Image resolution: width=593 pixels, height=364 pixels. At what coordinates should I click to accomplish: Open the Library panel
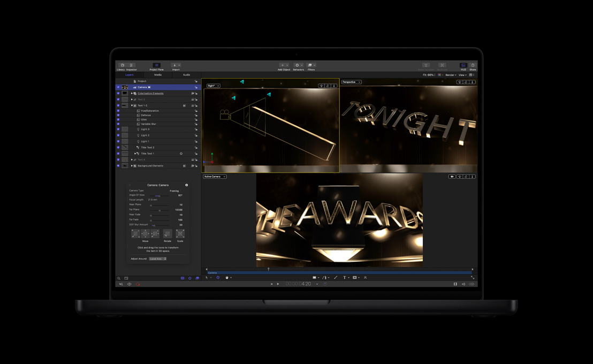(122, 64)
